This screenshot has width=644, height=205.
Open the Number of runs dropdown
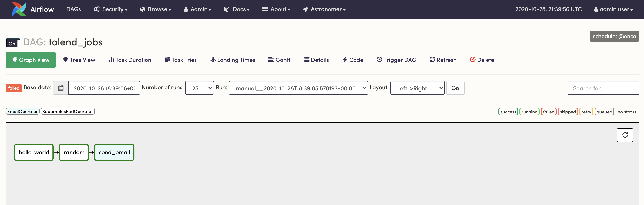point(199,88)
